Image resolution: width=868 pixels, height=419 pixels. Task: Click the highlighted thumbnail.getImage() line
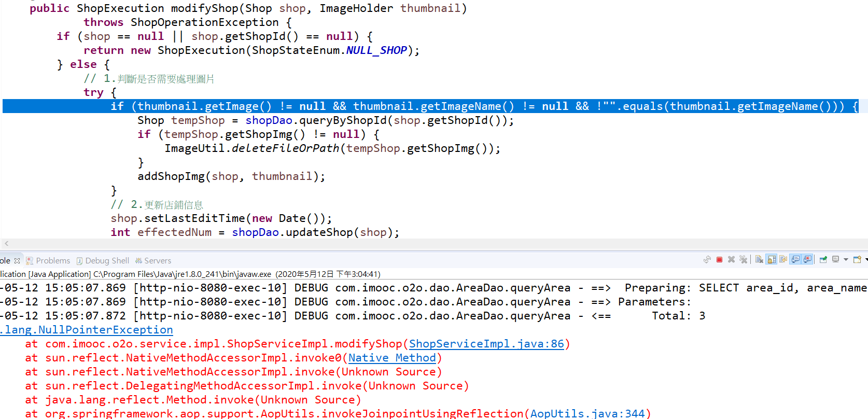(x=430, y=106)
